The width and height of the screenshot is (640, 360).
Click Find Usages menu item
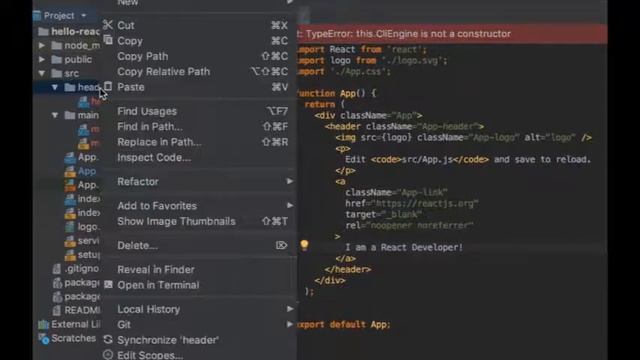pos(198,111)
